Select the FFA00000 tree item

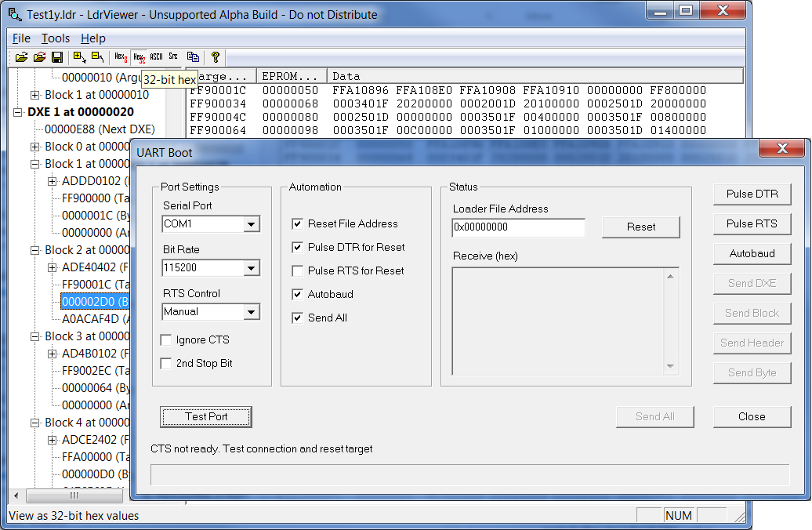tap(96, 457)
